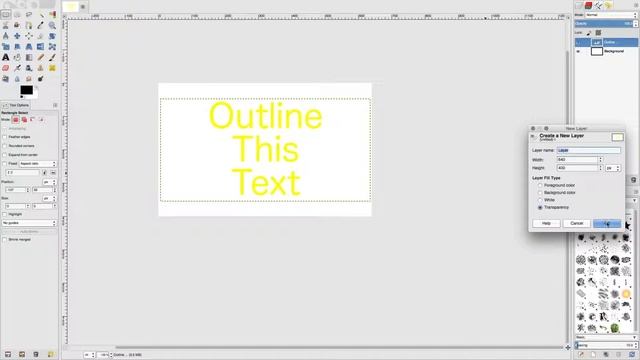Click the Layer name input field

[x=589, y=151]
